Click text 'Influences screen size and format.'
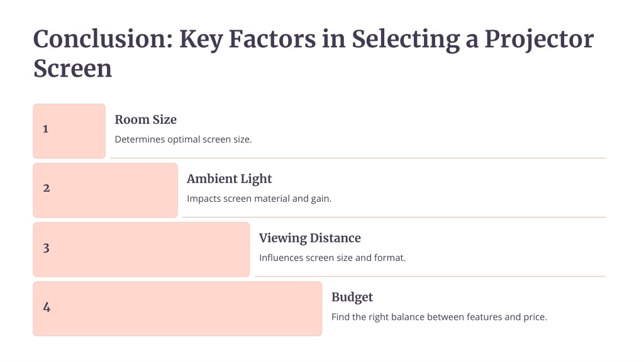The height and width of the screenshot is (362, 644). click(332, 258)
